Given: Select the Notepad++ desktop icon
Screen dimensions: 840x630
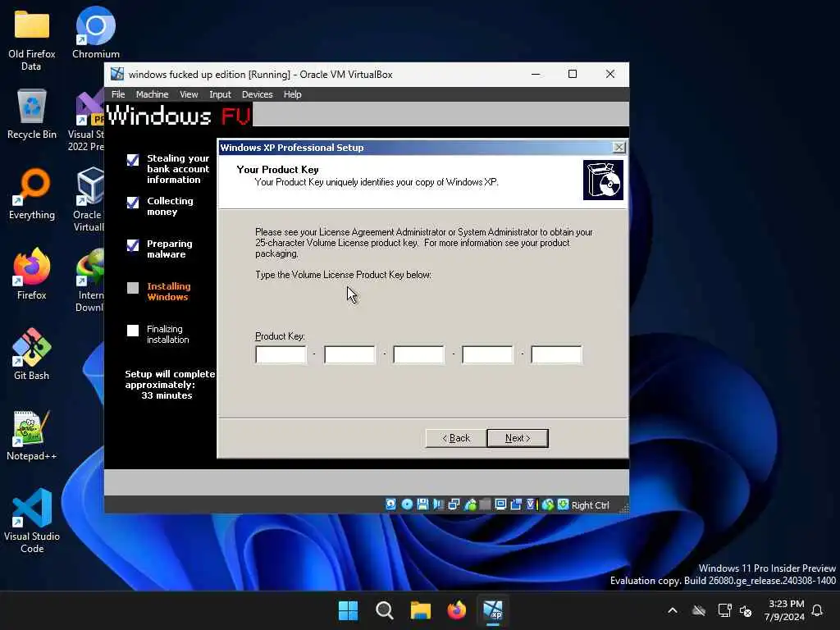Looking at the screenshot, I should (x=32, y=435).
